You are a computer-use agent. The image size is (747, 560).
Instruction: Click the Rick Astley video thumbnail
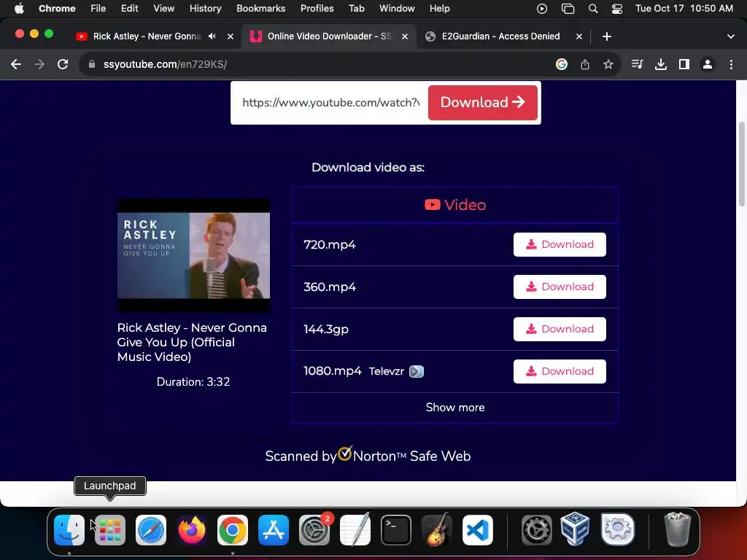pos(193,255)
